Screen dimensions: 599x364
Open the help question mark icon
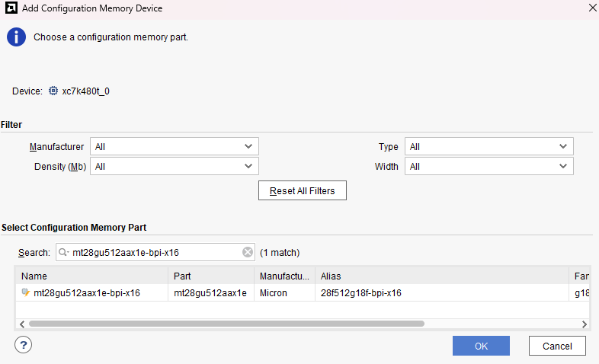[x=24, y=345]
